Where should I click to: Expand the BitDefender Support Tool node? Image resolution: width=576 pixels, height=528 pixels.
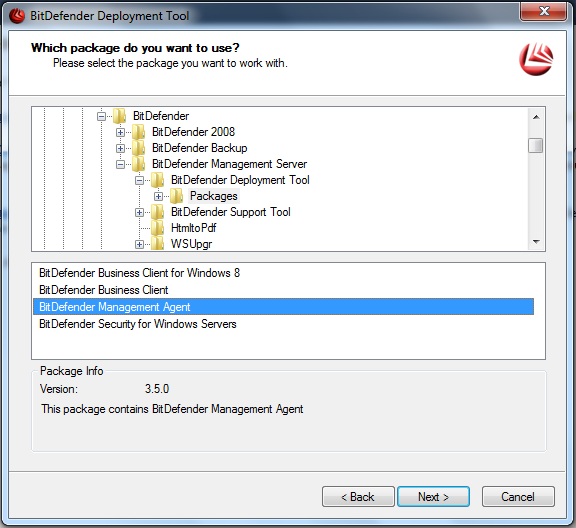(139, 212)
